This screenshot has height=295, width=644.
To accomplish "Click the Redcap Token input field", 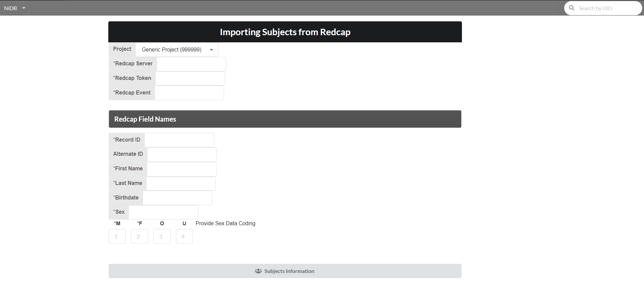I will [190, 79].
